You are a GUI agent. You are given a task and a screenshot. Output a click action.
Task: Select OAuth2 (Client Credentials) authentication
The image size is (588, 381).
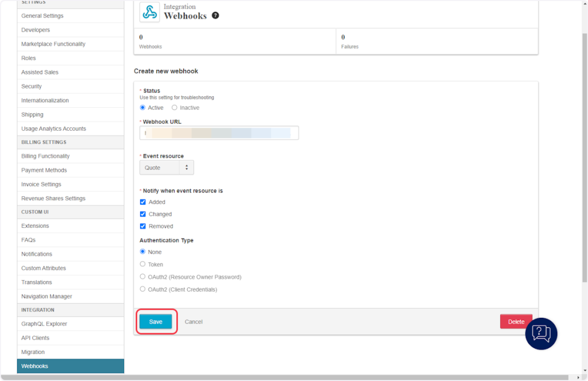coord(143,290)
